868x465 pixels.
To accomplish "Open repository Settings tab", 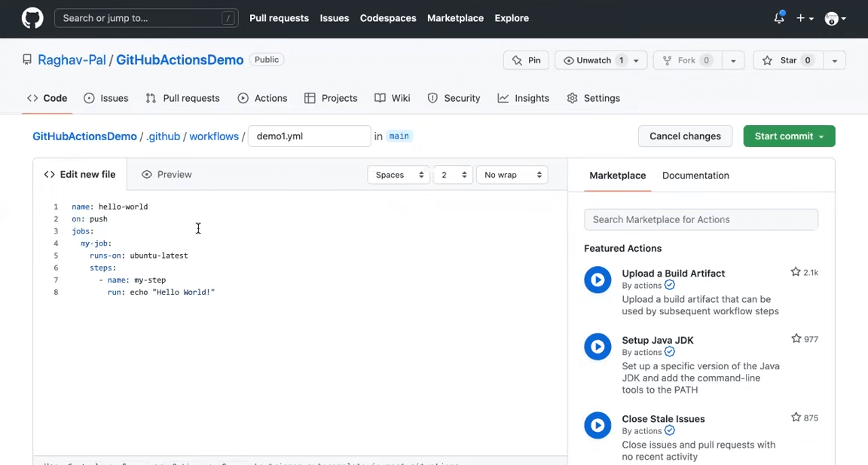I will click(x=594, y=98).
